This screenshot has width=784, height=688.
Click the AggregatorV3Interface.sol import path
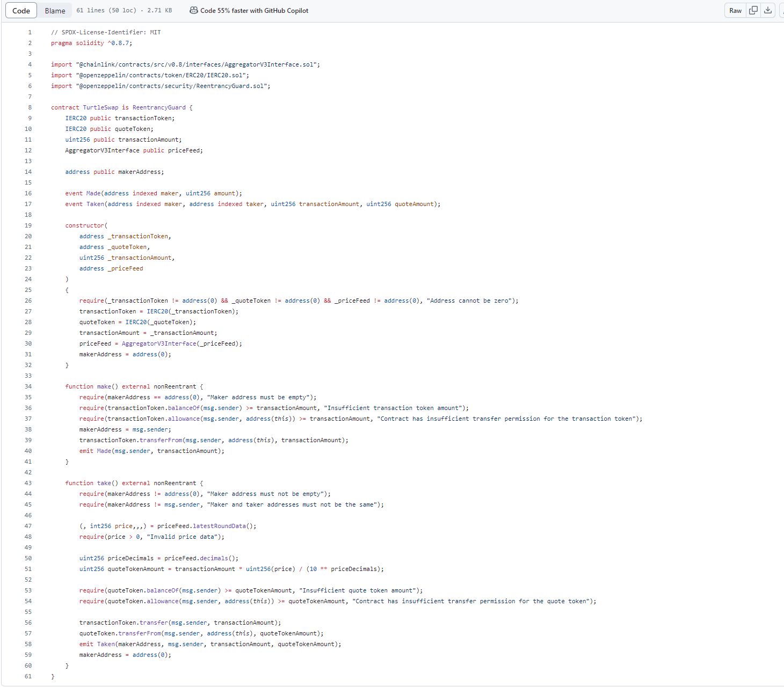pyautogui.click(x=198, y=64)
